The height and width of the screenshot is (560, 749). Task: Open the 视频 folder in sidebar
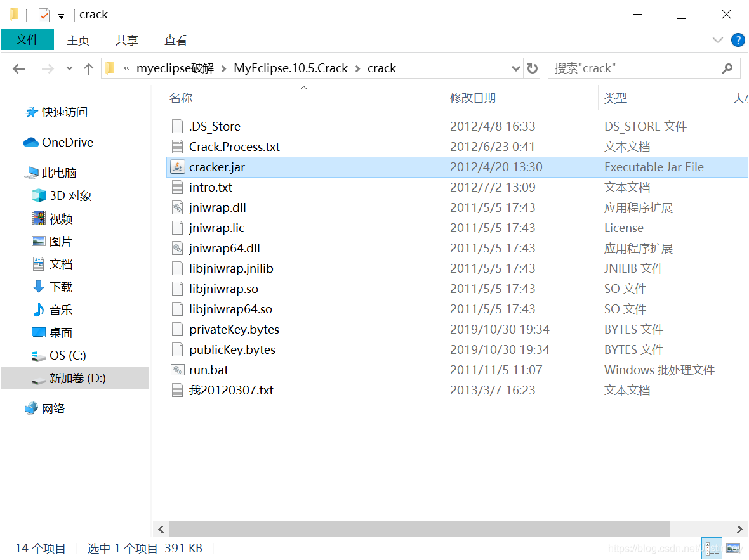(x=52, y=218)
